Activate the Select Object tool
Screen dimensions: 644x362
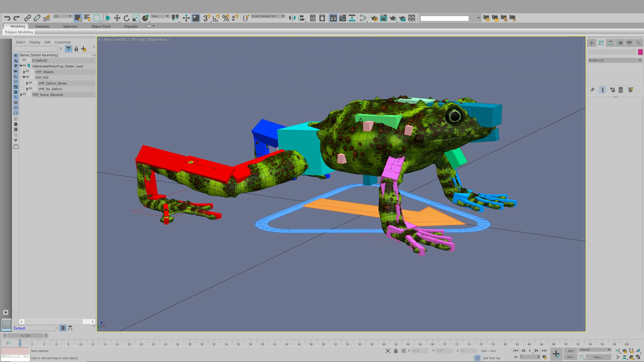[x=78, y=18]
